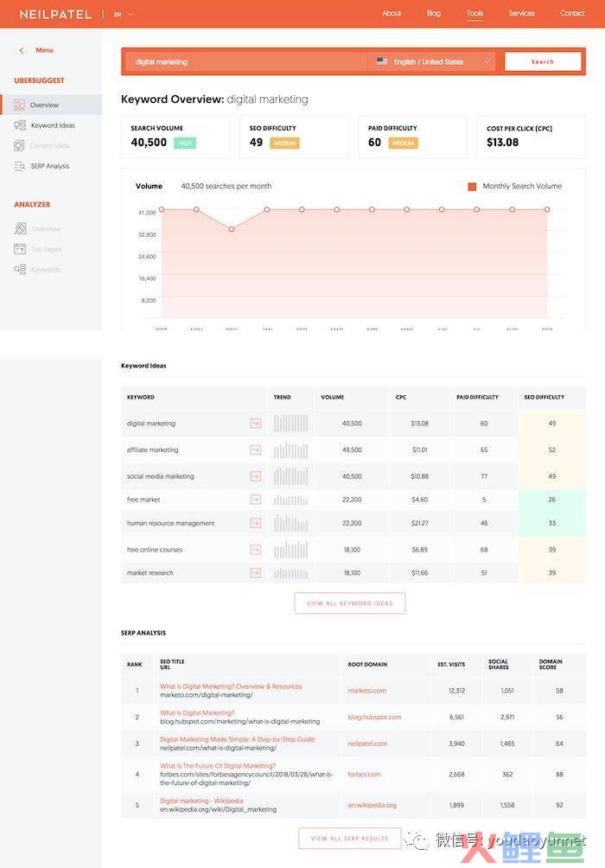
Task: Click the $13.08 cost per click value
Action: [503, 143]
